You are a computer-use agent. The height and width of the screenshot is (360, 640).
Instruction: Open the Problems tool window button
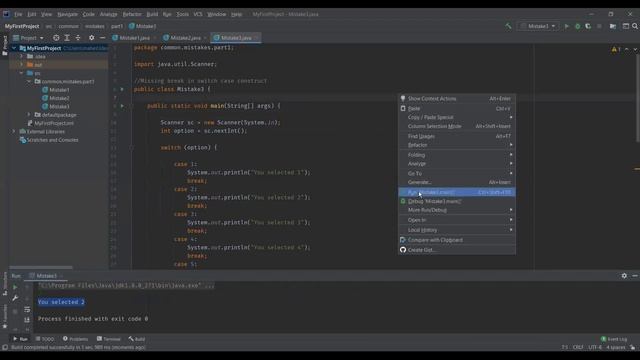pos(76,339)
